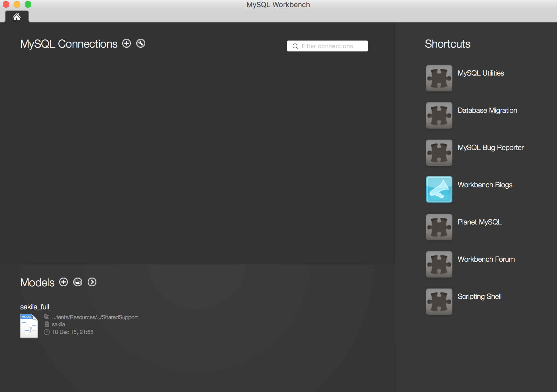Viewport: 557px width, 392px height.
Task: Create a new model with plus icon
Action: click(64, 282)
